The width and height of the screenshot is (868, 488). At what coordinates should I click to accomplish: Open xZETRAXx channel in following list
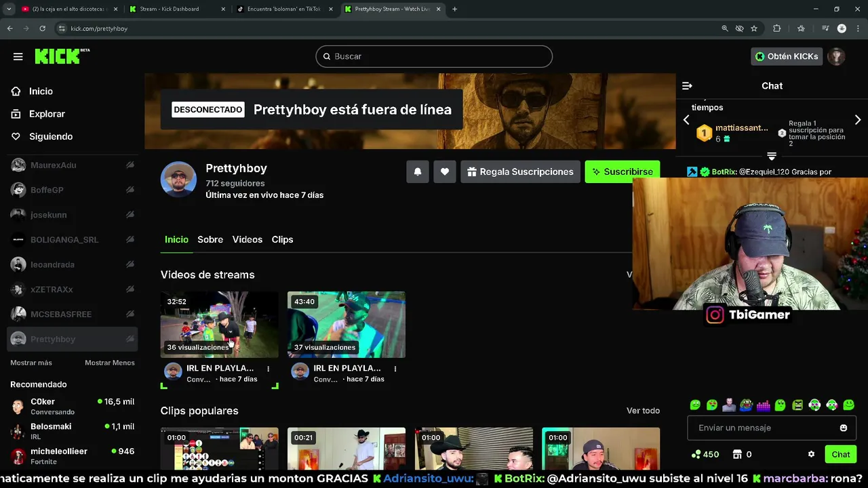[73, 289]
